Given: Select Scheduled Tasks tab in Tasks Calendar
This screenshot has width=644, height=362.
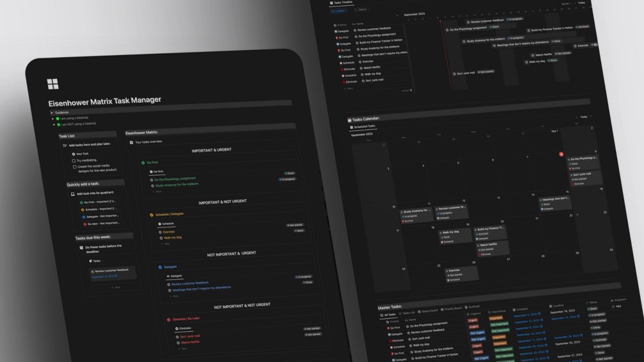Looking at the screenshot, I should point(362,127).
